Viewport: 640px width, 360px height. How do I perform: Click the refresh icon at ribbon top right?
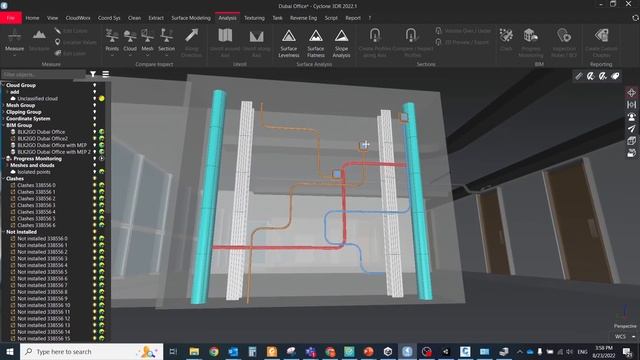[x=635, y=18]
